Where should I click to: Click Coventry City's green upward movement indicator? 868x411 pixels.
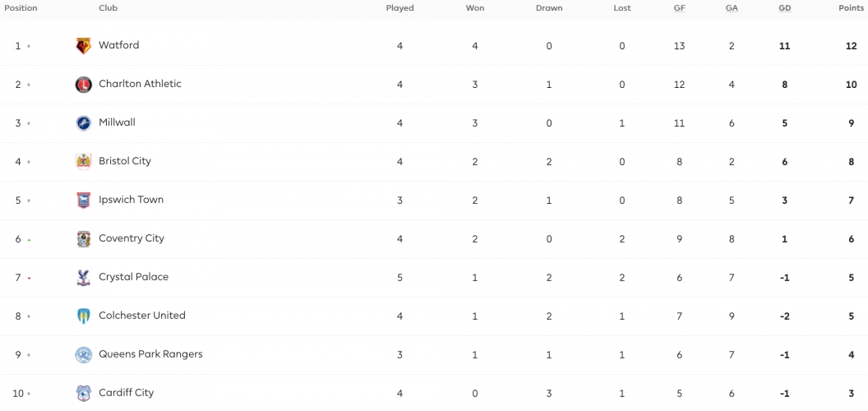point(29,240)
